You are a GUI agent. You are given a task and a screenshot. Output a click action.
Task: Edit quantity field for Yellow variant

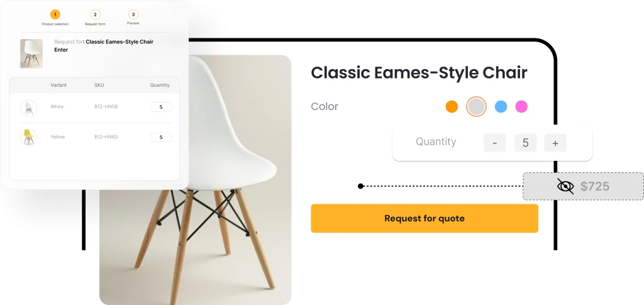tap(161, 137)
